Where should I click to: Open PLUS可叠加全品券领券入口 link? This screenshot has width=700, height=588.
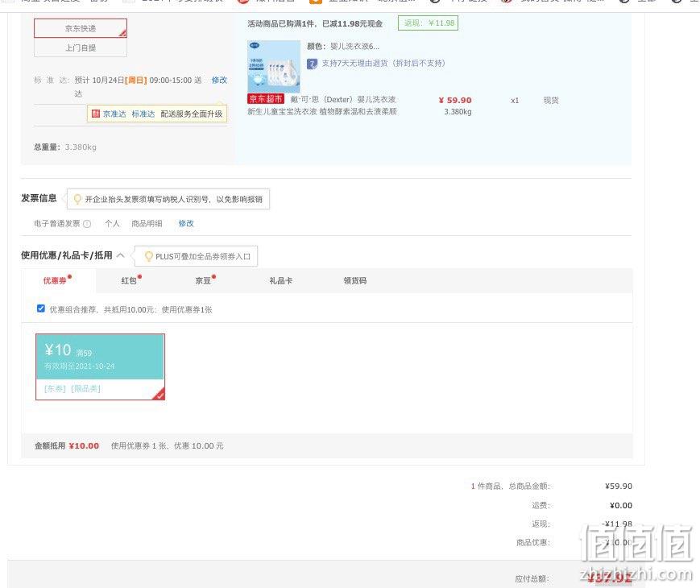click(203, 256)
